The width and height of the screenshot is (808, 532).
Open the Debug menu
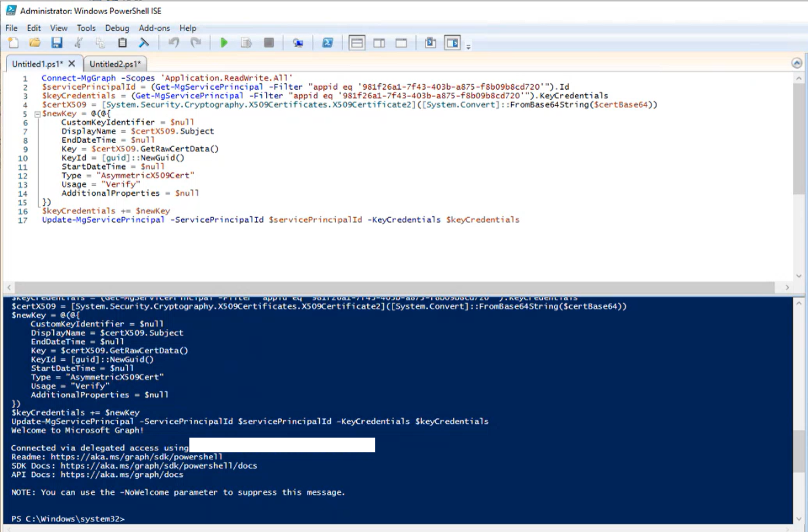[x=117, y=28]
